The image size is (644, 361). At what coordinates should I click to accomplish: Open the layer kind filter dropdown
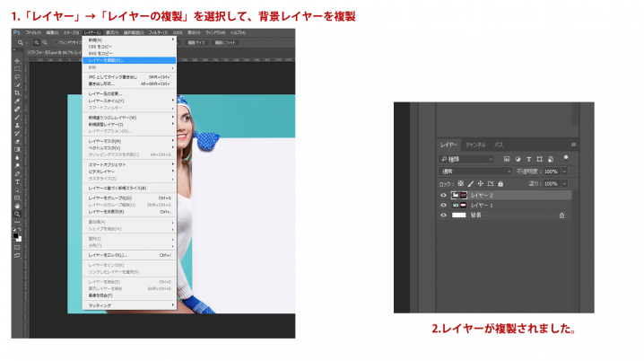click(466, 159)
